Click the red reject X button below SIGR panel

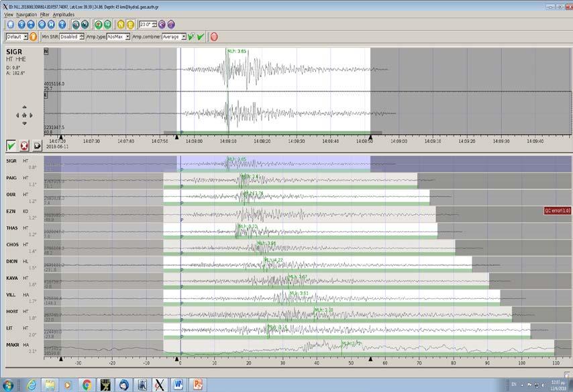coord(24,146)
